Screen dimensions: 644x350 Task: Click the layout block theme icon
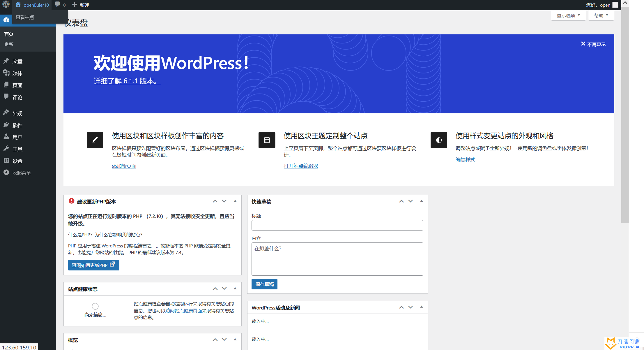[267, 140]
